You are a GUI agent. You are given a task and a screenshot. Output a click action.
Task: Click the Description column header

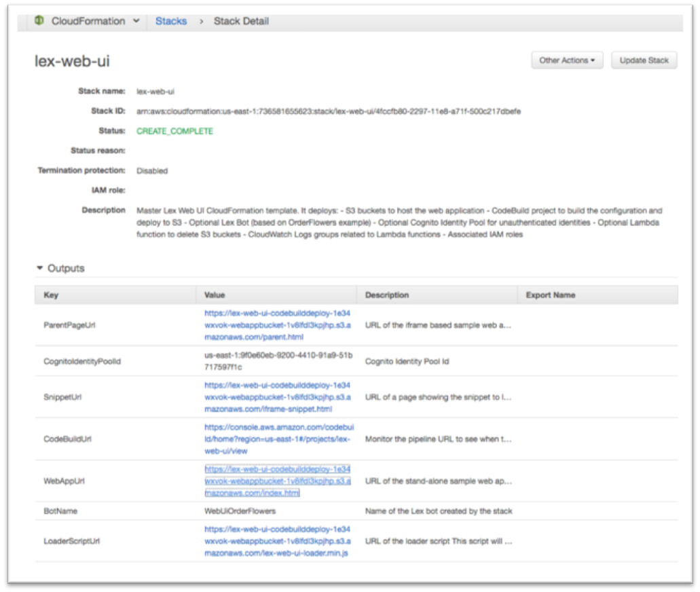pyautogui.click(x=437, y=295)
